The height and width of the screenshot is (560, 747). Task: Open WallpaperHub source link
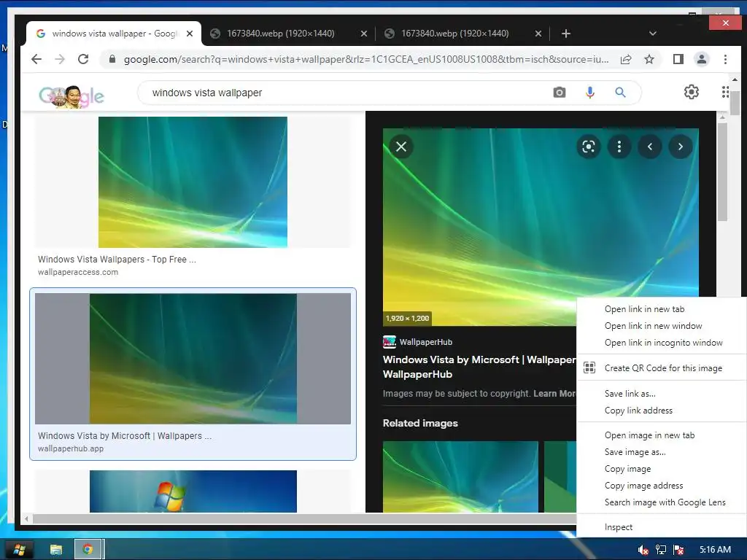[x=418, y=342]
